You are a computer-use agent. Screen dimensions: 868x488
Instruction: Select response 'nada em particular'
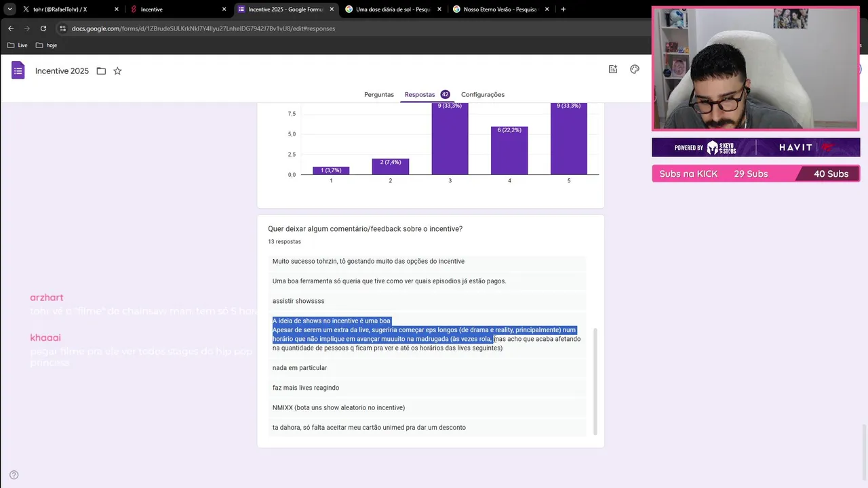[428, 368]
